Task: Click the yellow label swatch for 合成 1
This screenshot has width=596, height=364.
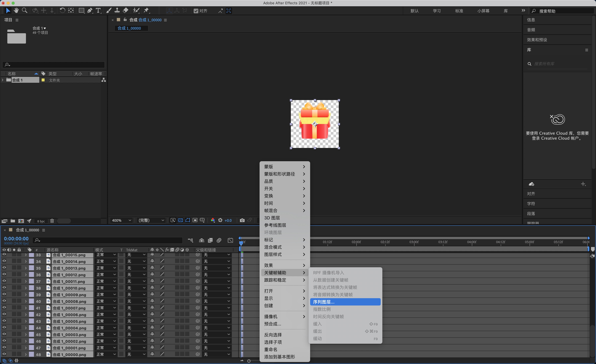Action: point(43,80)
